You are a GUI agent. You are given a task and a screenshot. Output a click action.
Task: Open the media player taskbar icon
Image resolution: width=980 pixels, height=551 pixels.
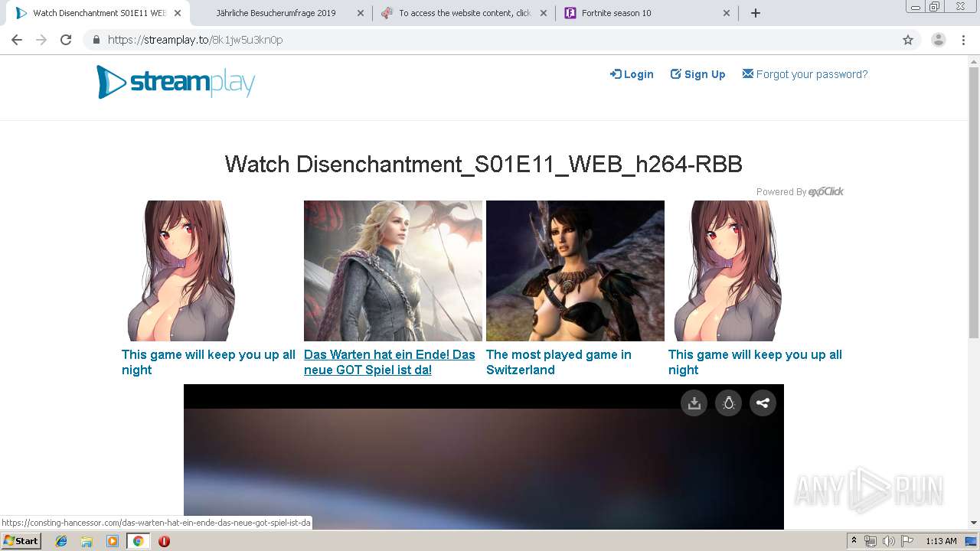[x=113, y=541]
